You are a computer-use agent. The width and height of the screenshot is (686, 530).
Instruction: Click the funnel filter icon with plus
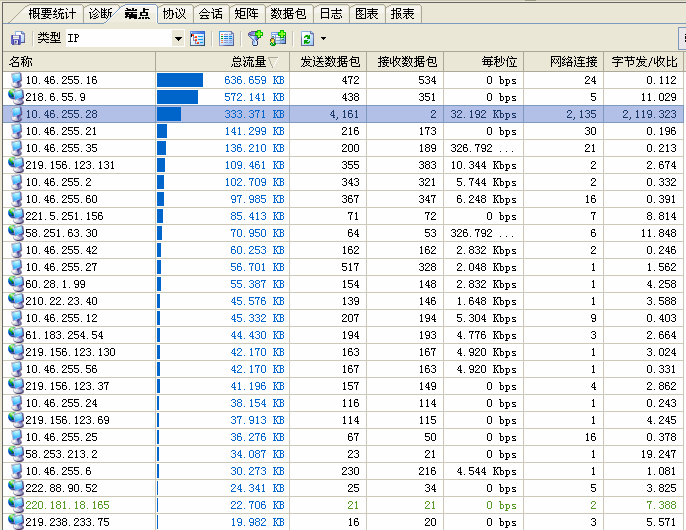[x=256, y=38]
